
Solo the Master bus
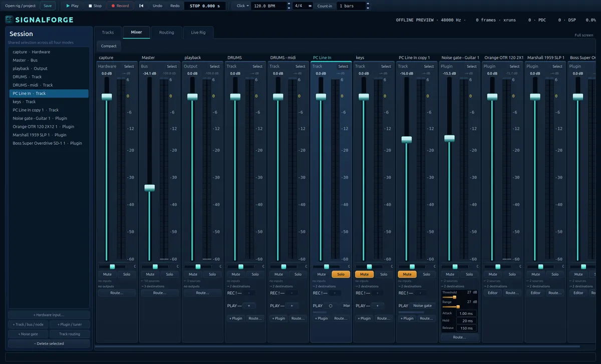(x=169, y=274)
